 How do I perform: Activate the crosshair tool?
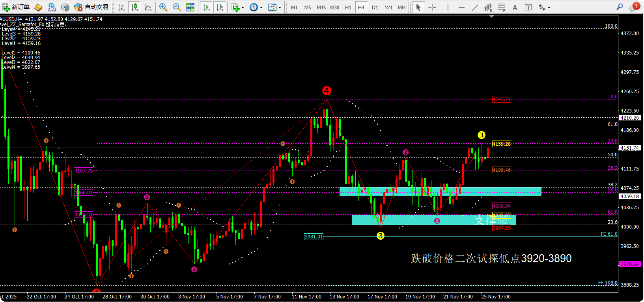point(432,7)
